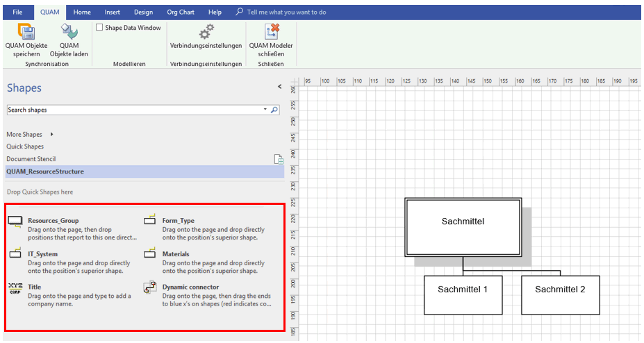
Task: Click QUAM Objekte speichern icon
Action: pyautogui.click(x=26, y=31)
